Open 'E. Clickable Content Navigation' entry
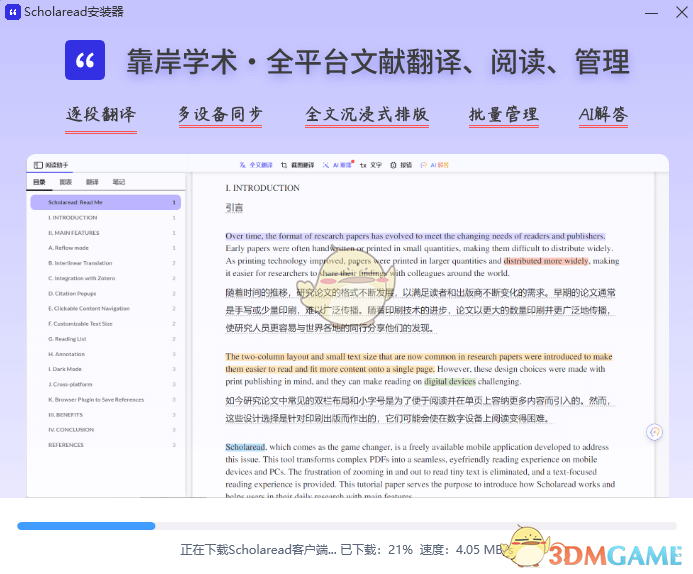This screenshot has height=574, width=693. click(106, 308)
